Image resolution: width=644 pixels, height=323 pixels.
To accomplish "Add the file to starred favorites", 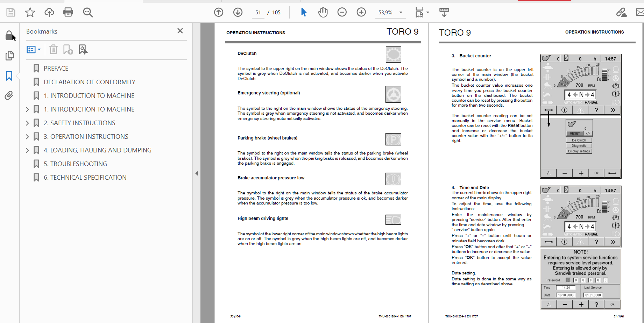I will [30, 12].
